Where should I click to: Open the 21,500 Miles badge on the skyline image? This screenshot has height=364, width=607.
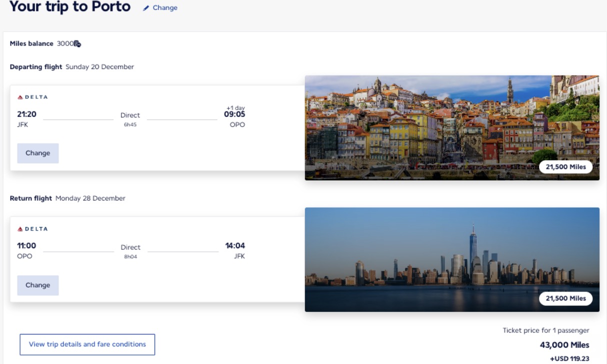565,298
